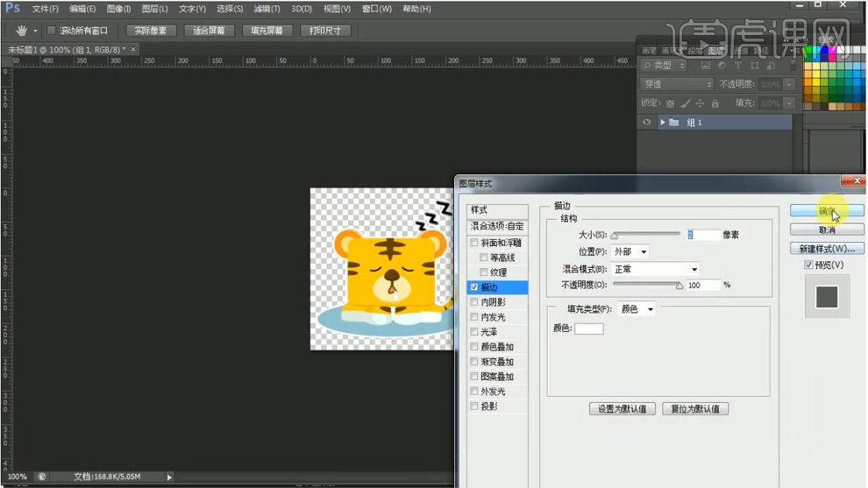Open layer filter 类型 dropdown
868x488 pixels.
(664, 66)
